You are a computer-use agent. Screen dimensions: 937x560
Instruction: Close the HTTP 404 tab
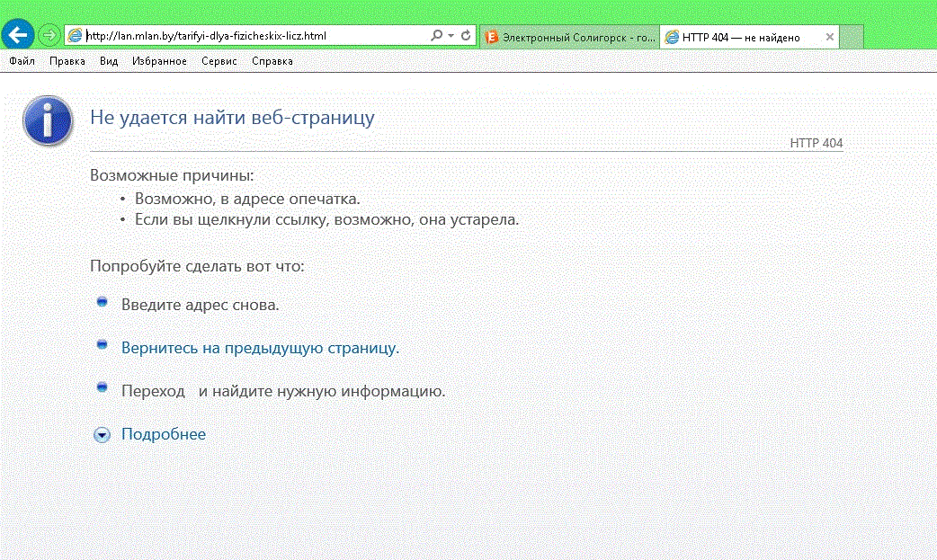[829, 37]
